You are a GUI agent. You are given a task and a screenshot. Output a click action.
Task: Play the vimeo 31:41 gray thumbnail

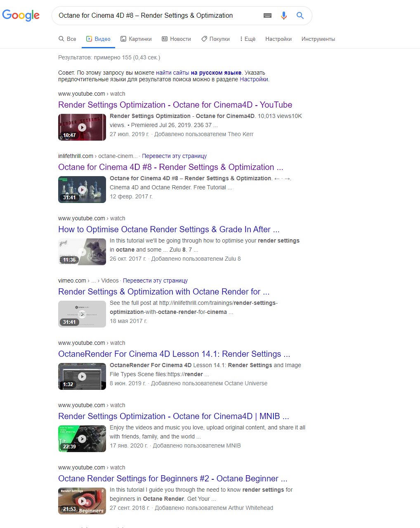click(82, 314)
